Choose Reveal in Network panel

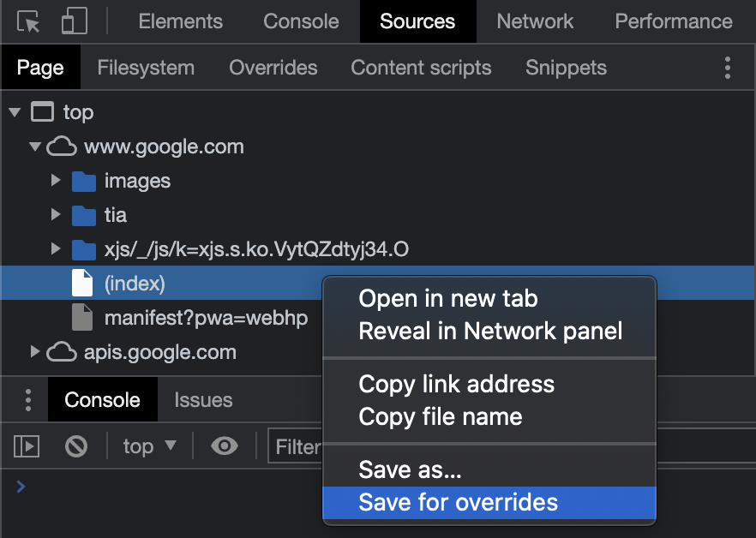click(490, 331)
